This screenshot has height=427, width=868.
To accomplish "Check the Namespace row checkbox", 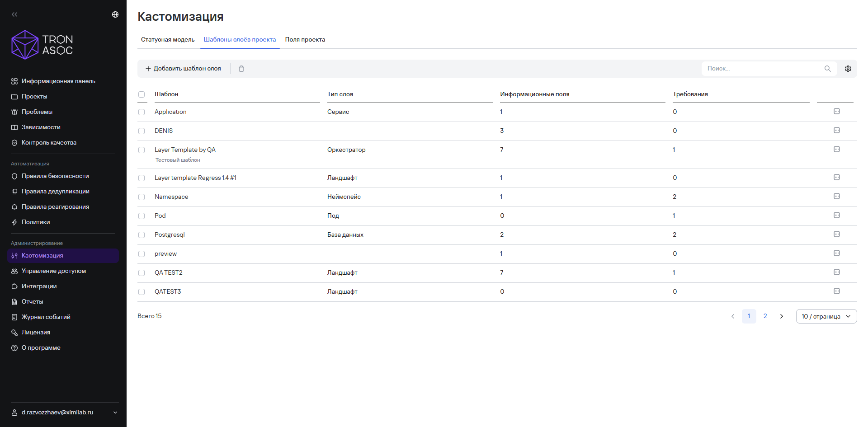I will 142,197.
